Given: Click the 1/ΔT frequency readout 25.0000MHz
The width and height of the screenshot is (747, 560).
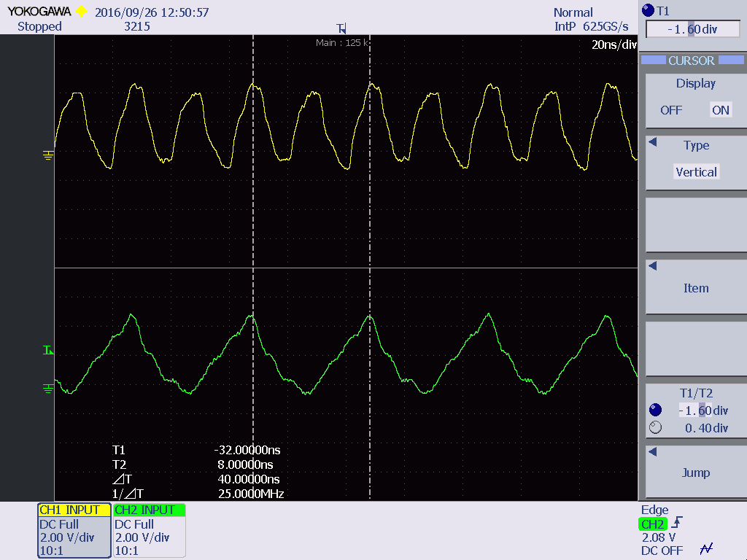Looking at the screenshot, I should tap(251, 494).
